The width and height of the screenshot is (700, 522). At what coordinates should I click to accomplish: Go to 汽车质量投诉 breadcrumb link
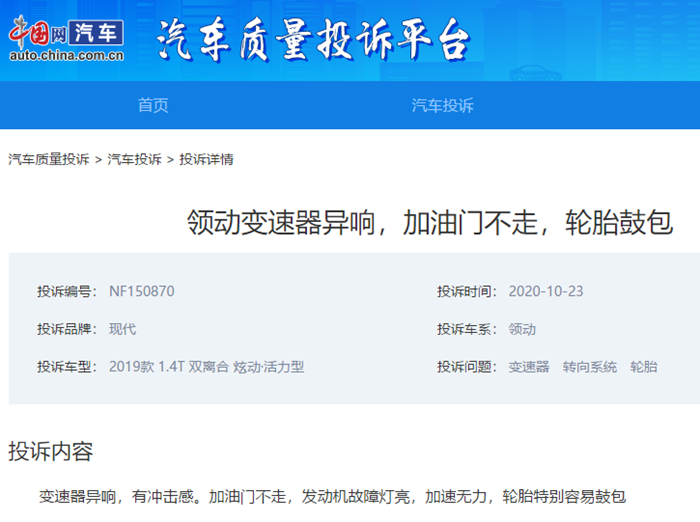point(49,159)
